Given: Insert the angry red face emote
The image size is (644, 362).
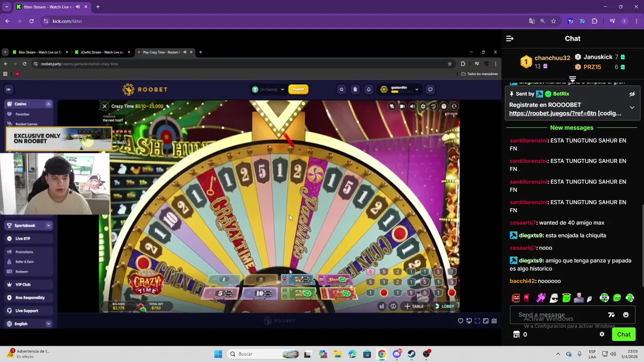Looking at the screenshot, I should point(516,298).
